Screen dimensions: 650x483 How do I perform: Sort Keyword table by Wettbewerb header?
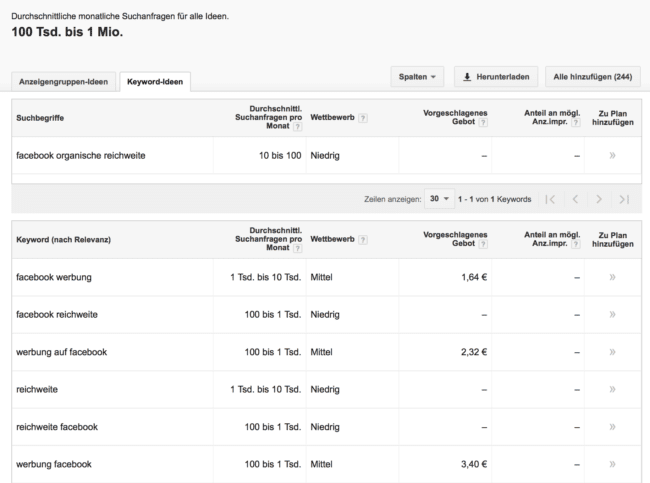tap(332, 239)
